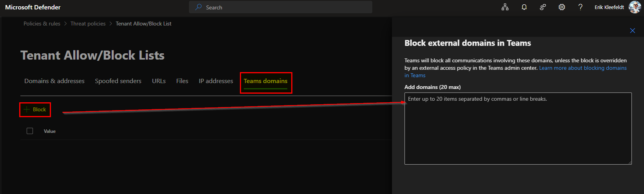
Task: Close the Block external domains panel
Action: (632, 31)
